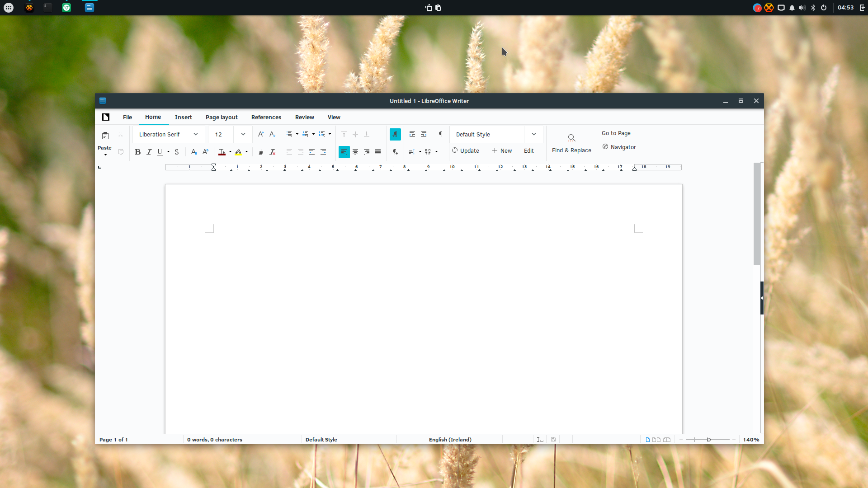
Task: Click the Edit style button
Action: (x=529, y=150)
